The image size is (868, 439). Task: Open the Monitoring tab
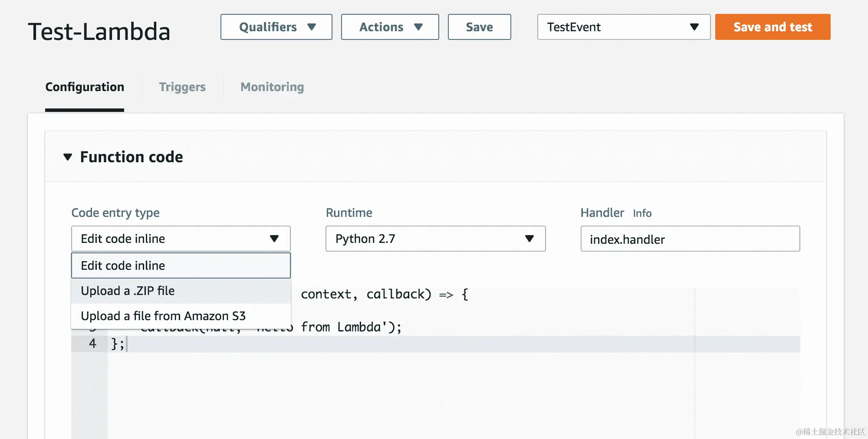pos(272,87)
